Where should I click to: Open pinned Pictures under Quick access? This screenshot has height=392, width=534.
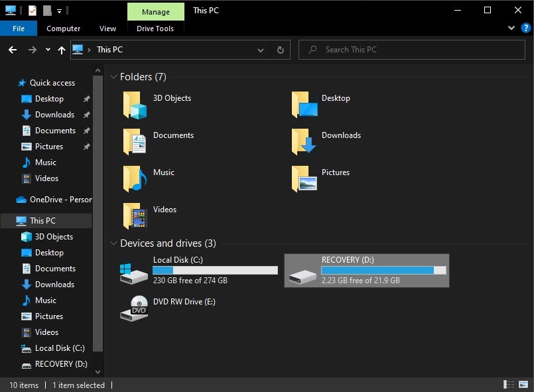pyautogui.click(x=49, y=147)
